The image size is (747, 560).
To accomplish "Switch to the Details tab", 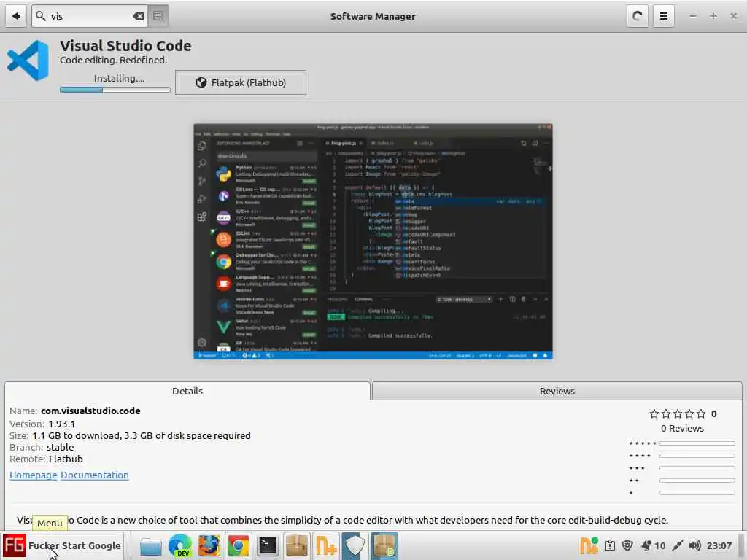I will point(187,391).
